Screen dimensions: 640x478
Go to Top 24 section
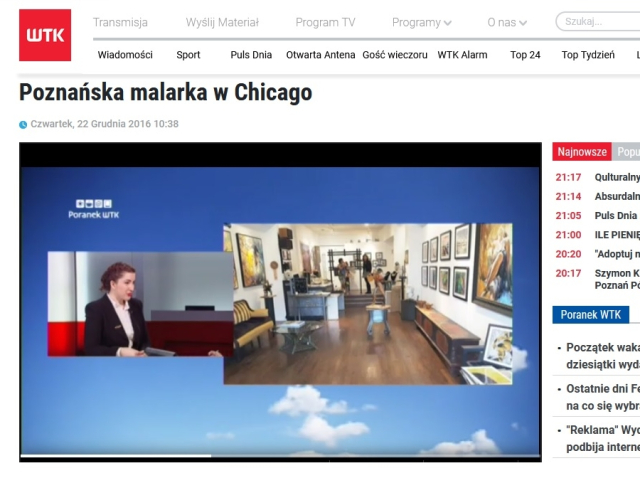[x=525, y=55]
